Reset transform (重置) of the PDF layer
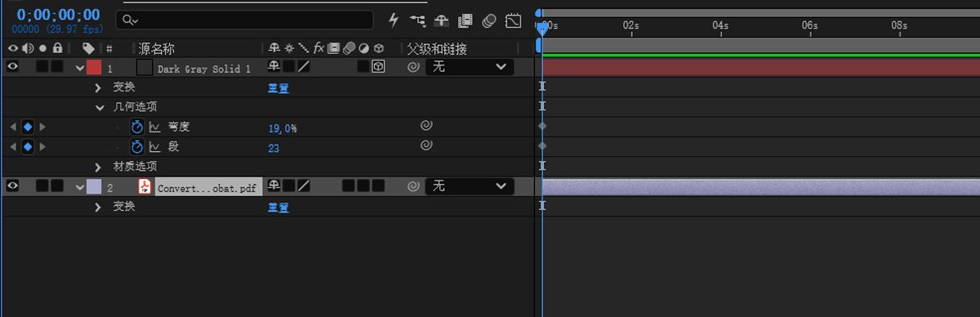The image size is (980, 317). (278, 208)
